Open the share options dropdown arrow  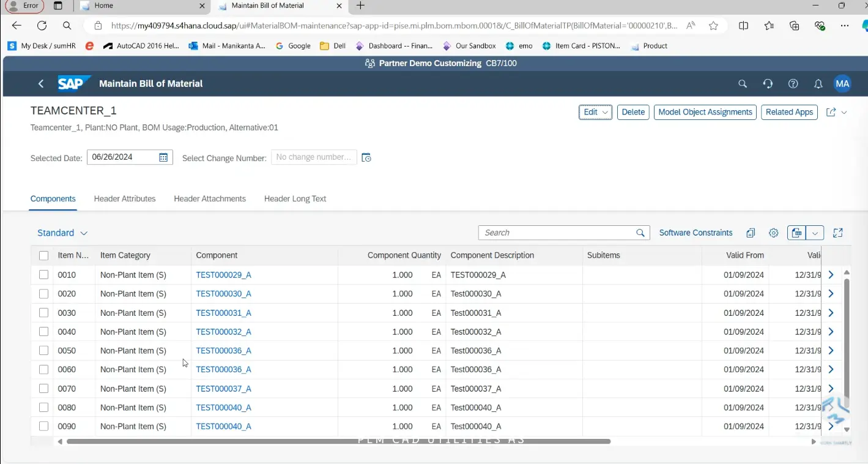(844, 112)
